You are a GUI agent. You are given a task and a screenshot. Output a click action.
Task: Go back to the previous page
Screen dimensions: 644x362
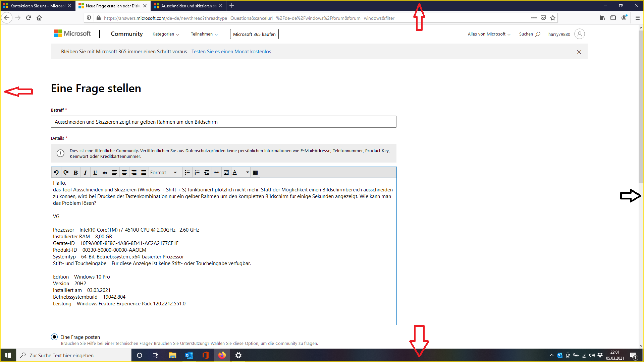pyautogui.click(x=7, y=18)
